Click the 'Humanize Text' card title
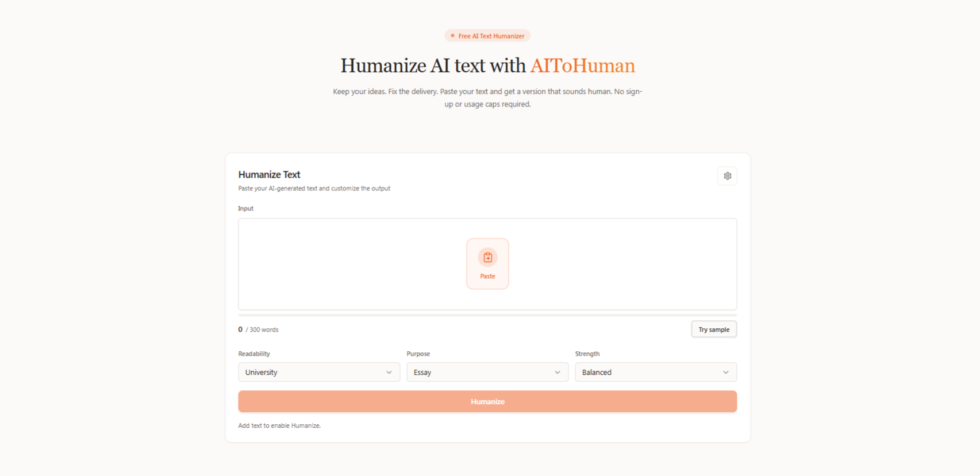The height and width of the screenshot is (476, 980). 269,174
